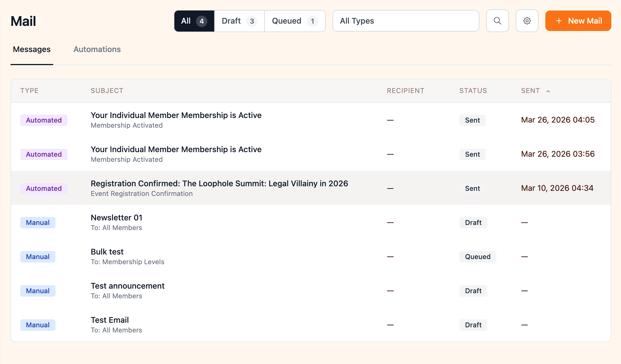
Task: Open membership email sent at 03:56
Action: click(x=311, y=154)
